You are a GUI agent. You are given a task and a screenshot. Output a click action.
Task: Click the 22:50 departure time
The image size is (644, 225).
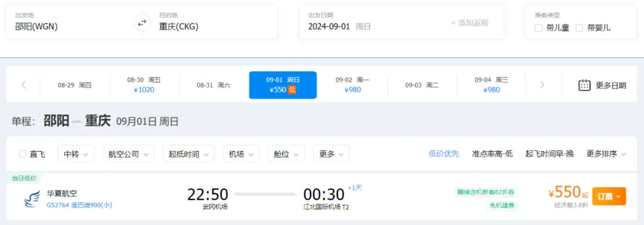click(208, 195)
